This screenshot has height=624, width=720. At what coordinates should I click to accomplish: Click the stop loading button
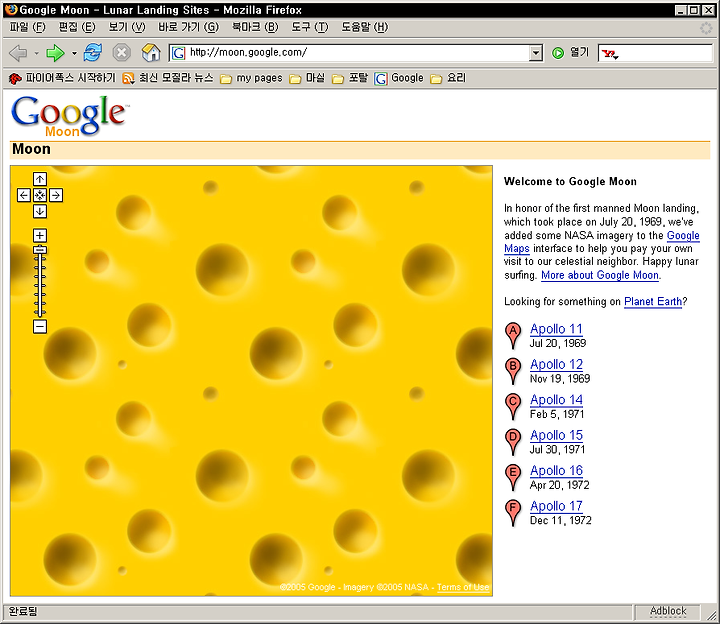tap(122, 53)
